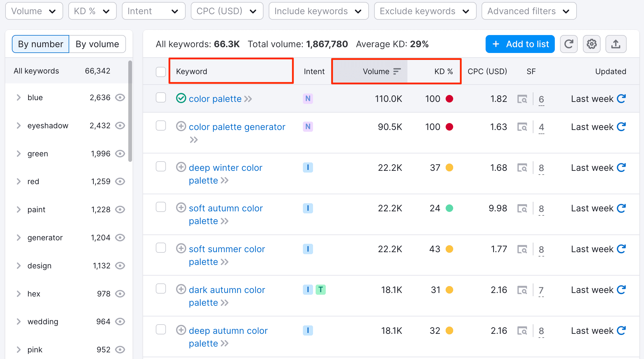Select the checkbox for soft summer color palette
Image resolution: width=644 pixels, height=359 pixels.
pos(161,248)
